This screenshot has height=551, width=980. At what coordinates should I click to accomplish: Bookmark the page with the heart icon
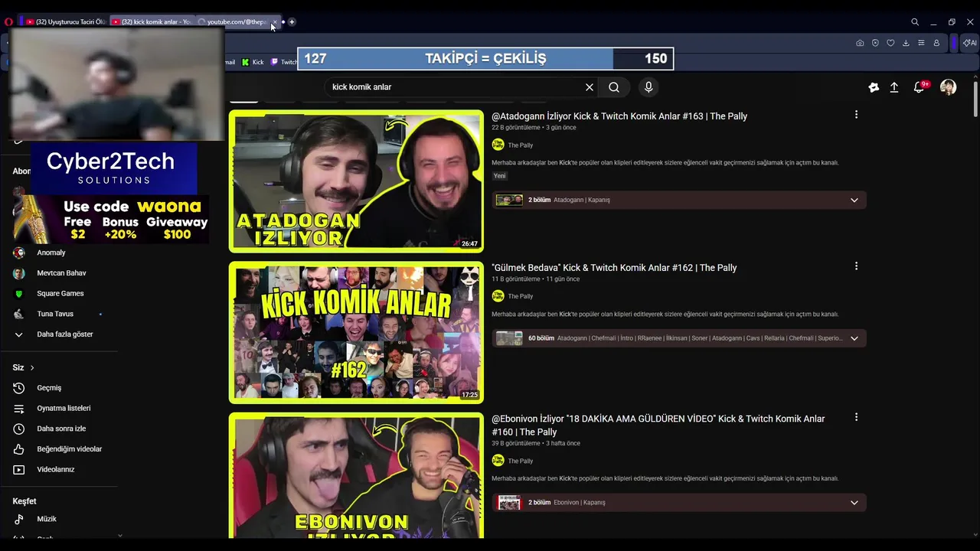tap(890, 43)
